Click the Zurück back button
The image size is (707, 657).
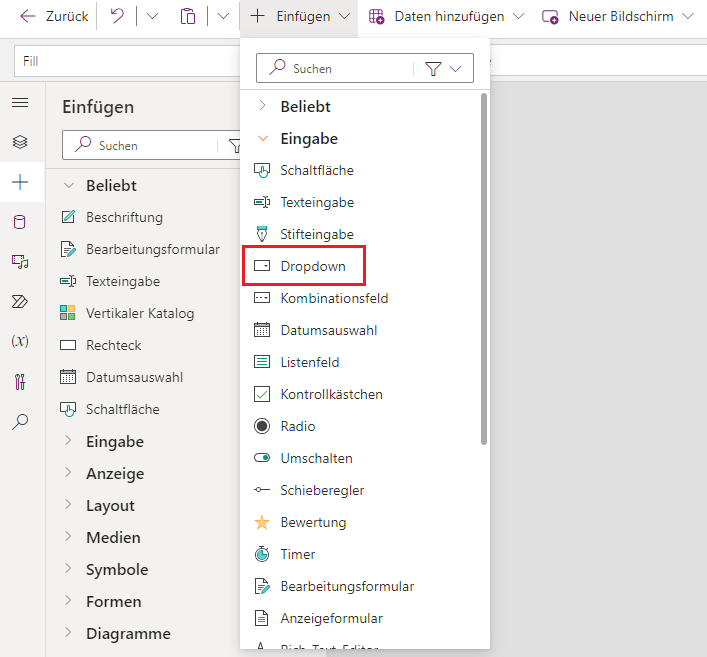click(54, 17)
